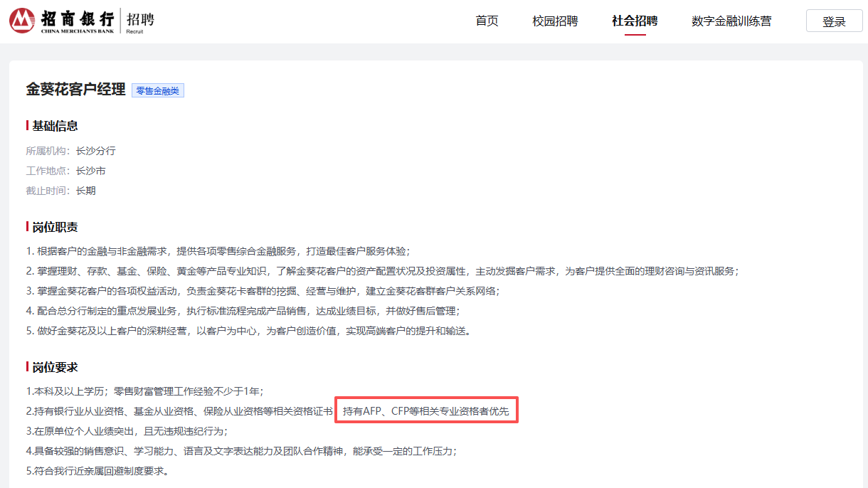Click the 长沙分行 institution value

pos(95,151)
